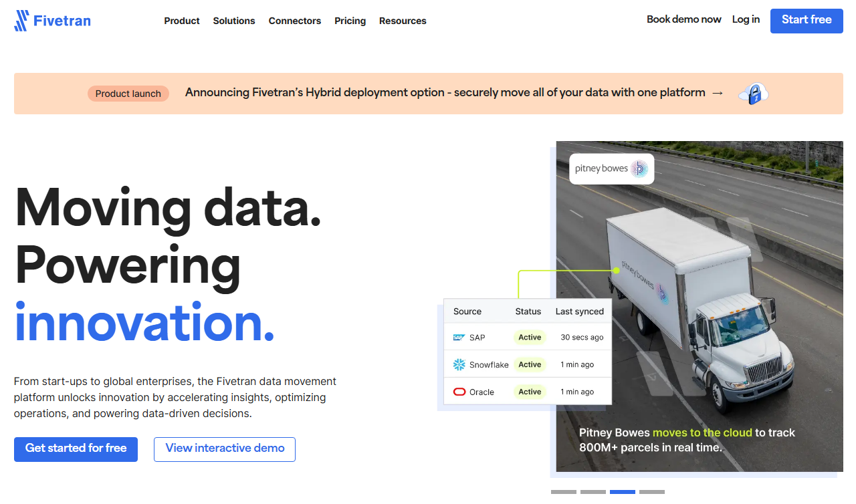This screenshot has width=856, height=504.
Task: Open the Solutions menu
Action: (234, 21)
